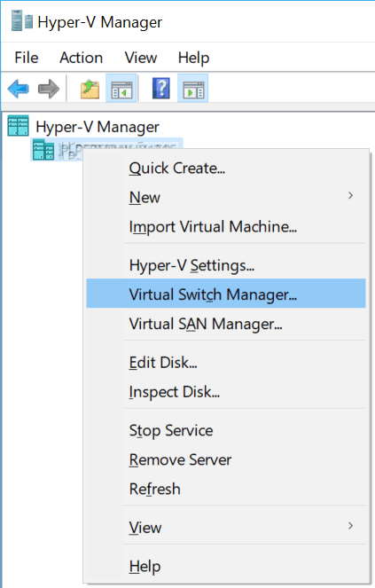Click Refresh in the context menu
The width and height of the screenshot is (375, 588).
[x=226, y=489]
